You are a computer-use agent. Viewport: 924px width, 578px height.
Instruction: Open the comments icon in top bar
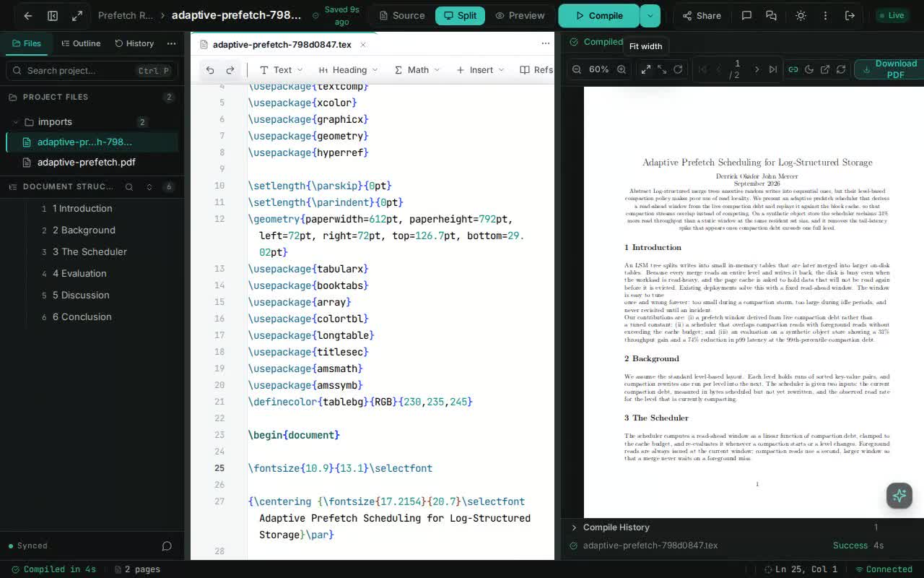[x=747, y=15]
